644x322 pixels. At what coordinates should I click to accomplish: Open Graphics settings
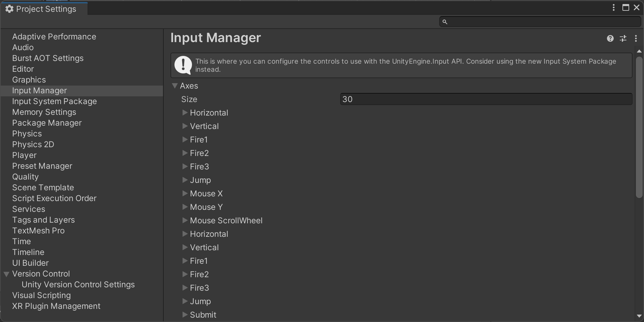[x=29, y=79]
